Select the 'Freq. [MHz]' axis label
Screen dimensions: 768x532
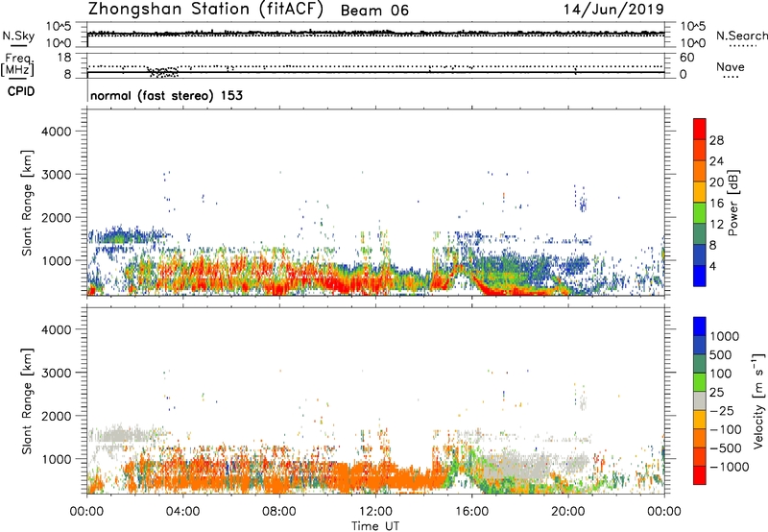[x=17, y=65]
